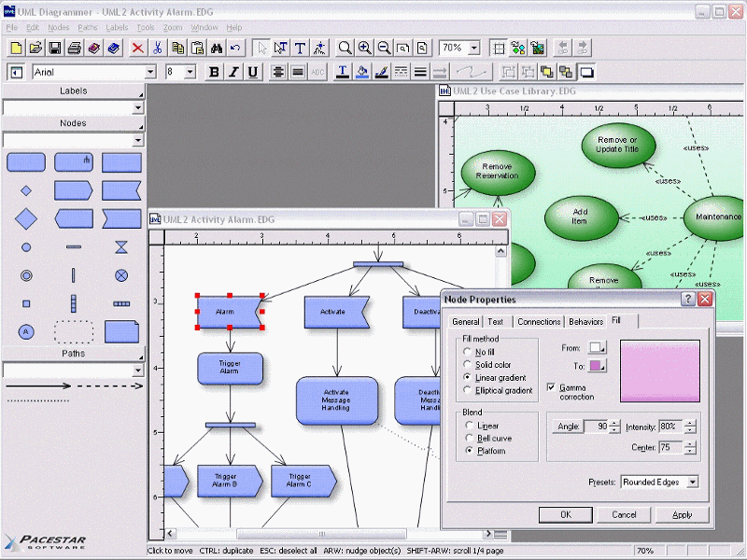Screen dimensions: 747x560
Task: Open the Nodes menu
Action: tap(58, 27)
